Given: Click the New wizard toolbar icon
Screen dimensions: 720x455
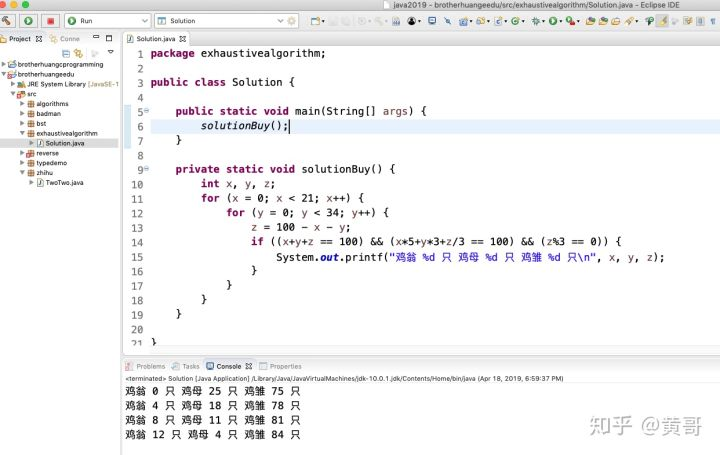Looking at the screenshot, I should coord(315,21).
